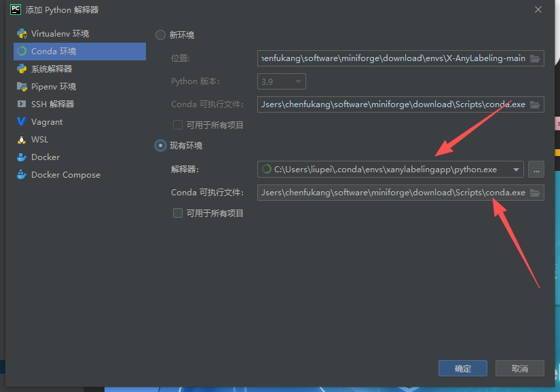
Task: Click the 添加 Python 解释器 title text
Action: click(62, 10)
